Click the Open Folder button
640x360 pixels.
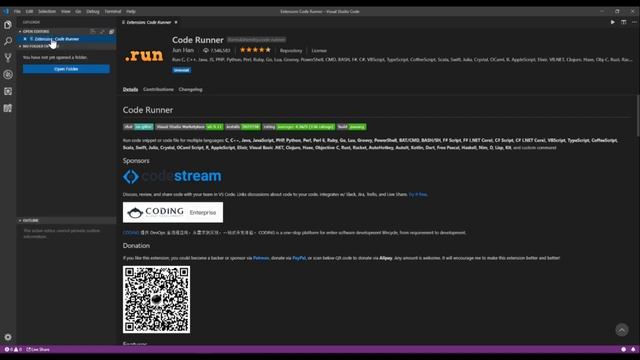66,69
